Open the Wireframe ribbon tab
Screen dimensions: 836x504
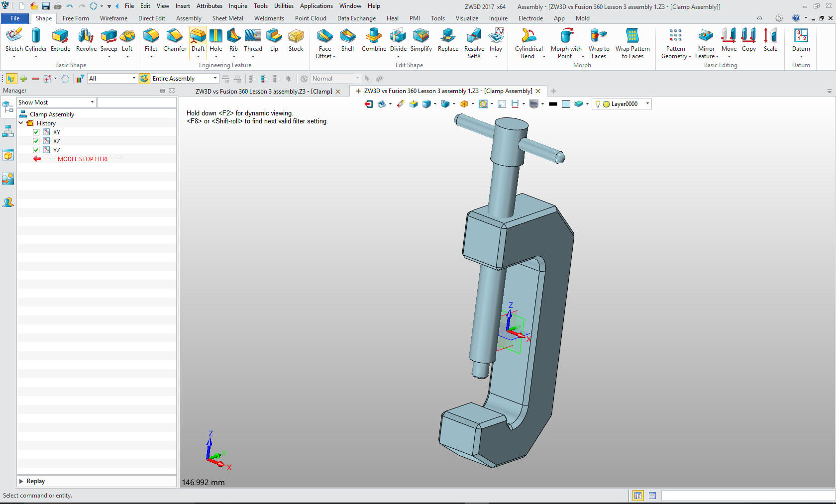pyautogui.click(x=113, y=18)
